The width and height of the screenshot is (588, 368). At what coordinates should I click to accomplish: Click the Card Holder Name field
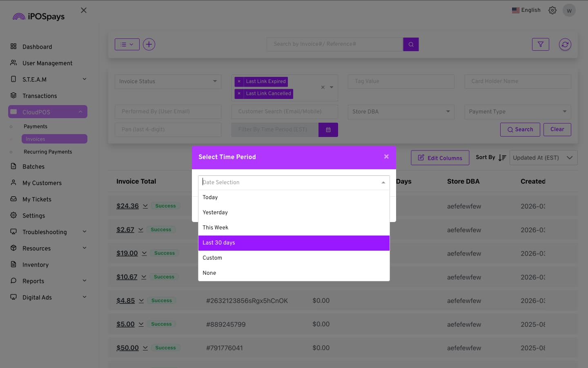coord(517,81)
